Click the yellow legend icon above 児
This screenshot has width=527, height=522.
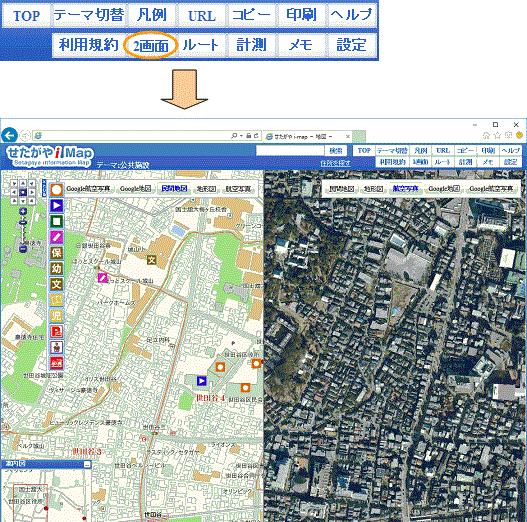pyautogui.click(x=56, y=300)
